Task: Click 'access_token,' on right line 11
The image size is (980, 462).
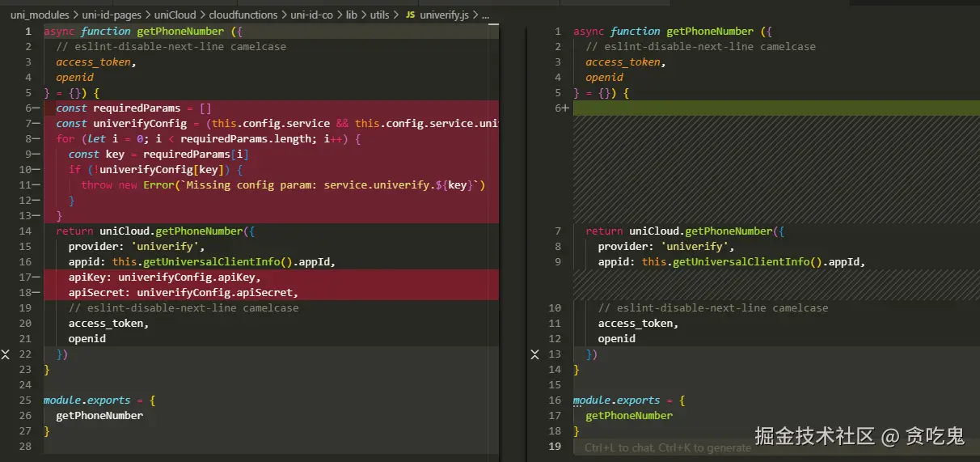Action: (x=638, y=324)
